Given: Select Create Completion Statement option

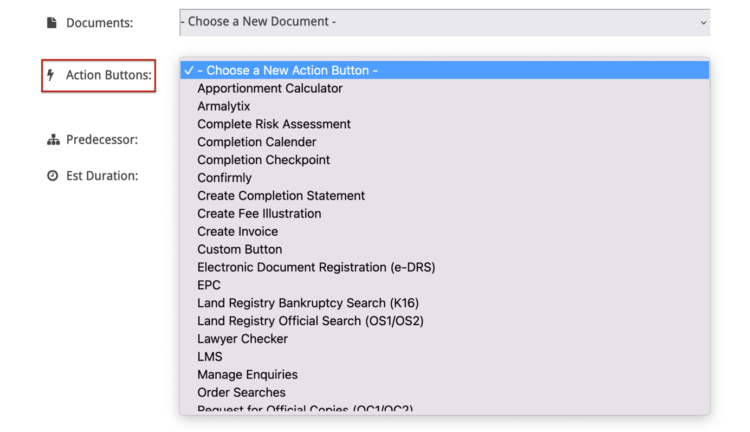Looking at the screenshot, I should (x=281, y=196).
